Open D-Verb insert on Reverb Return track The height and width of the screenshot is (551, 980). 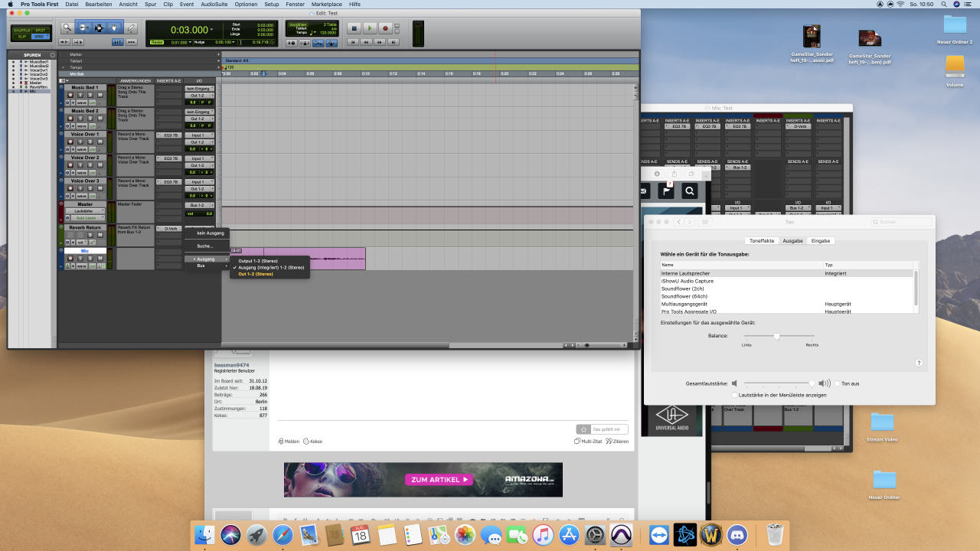pyautogui.click(x=169, y=229)
